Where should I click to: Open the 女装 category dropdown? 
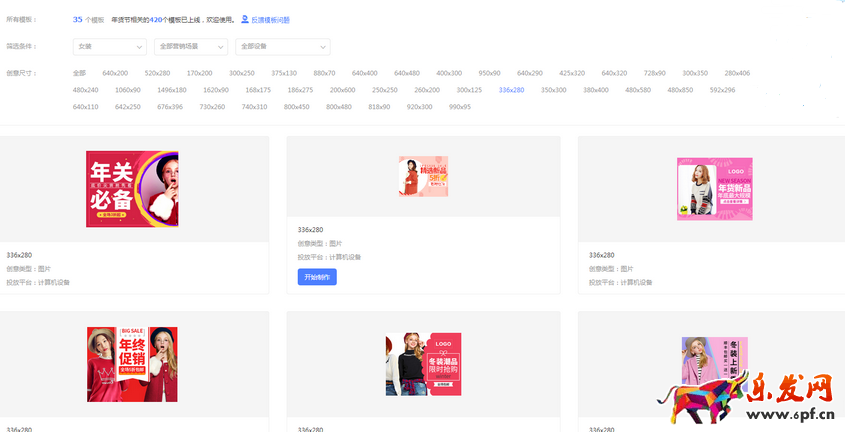[x=110, y=46]
